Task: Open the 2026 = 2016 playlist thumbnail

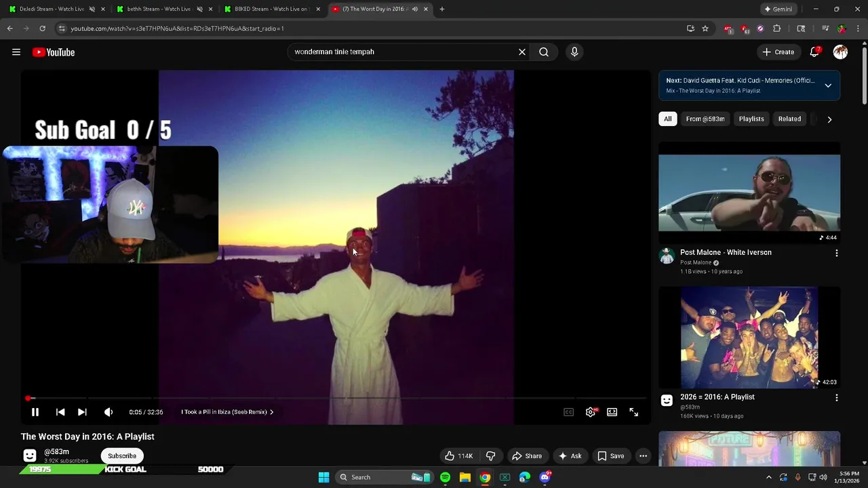Action: 749,338
